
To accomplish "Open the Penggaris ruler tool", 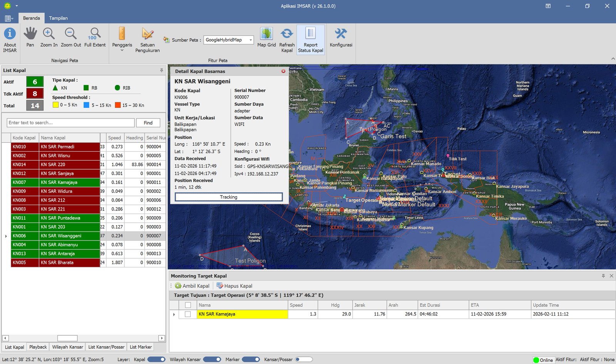I will 122,37.
